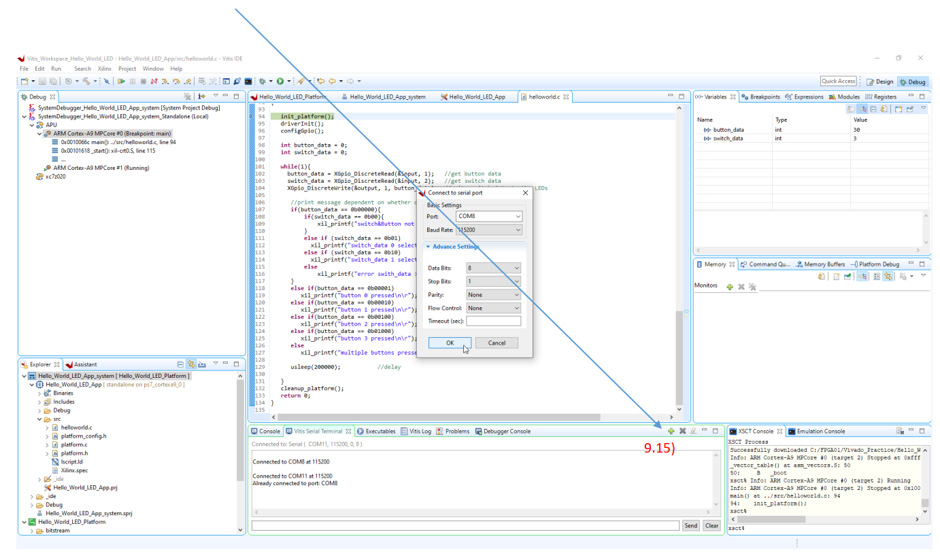Click the Suspend debug toolbar icon
The image size is (940, 560).
(133, 81)
